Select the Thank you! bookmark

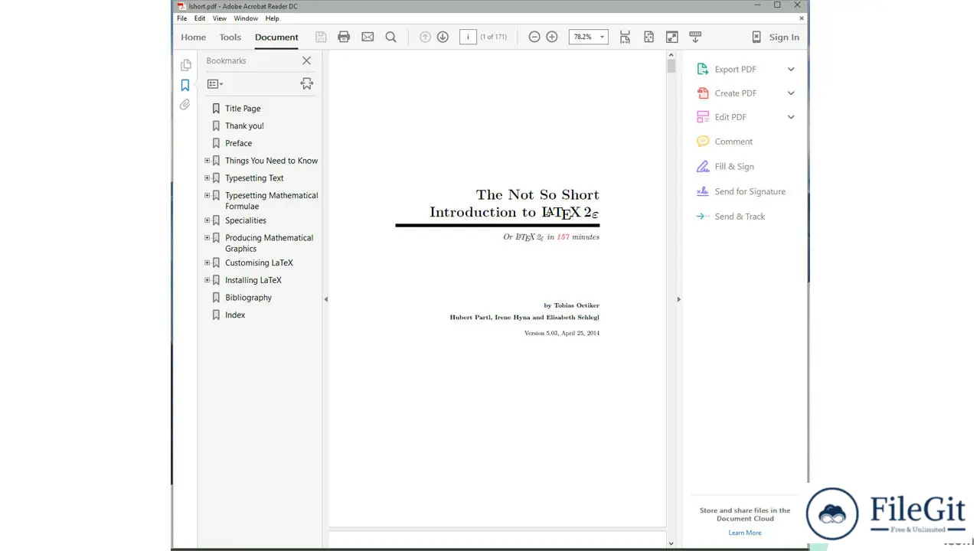[244, 126]
